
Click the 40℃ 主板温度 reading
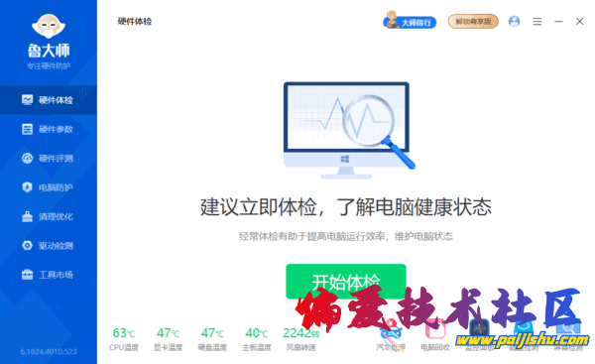coord(257,339)
